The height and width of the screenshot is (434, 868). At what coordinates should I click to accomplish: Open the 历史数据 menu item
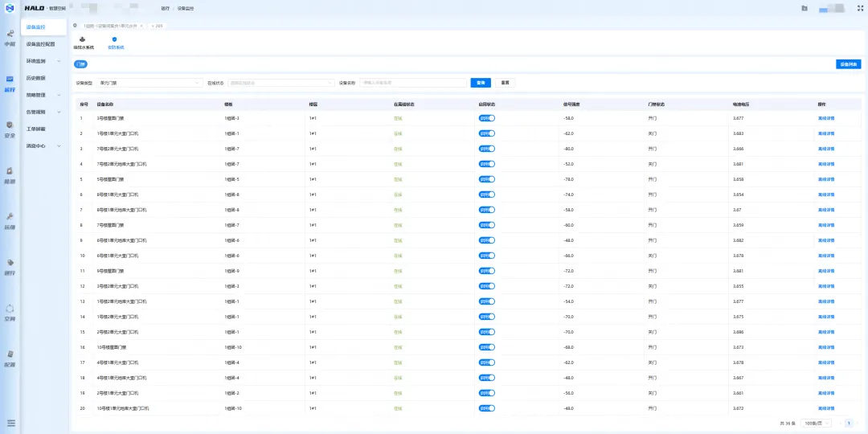36,78
